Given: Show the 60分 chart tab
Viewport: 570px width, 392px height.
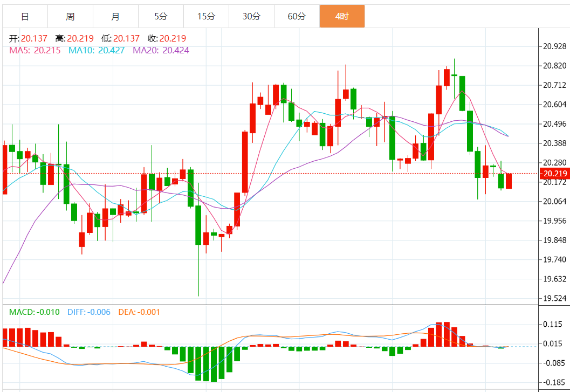Looking at the screenshot, I should [297, 17].
